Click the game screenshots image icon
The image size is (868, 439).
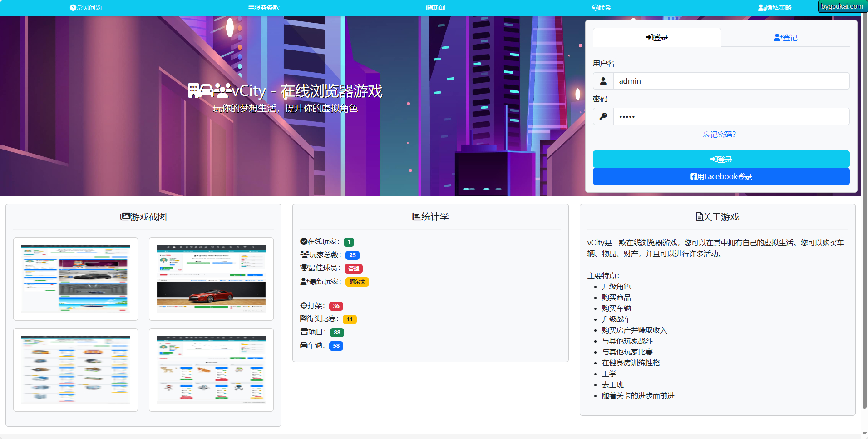point(125,217)
